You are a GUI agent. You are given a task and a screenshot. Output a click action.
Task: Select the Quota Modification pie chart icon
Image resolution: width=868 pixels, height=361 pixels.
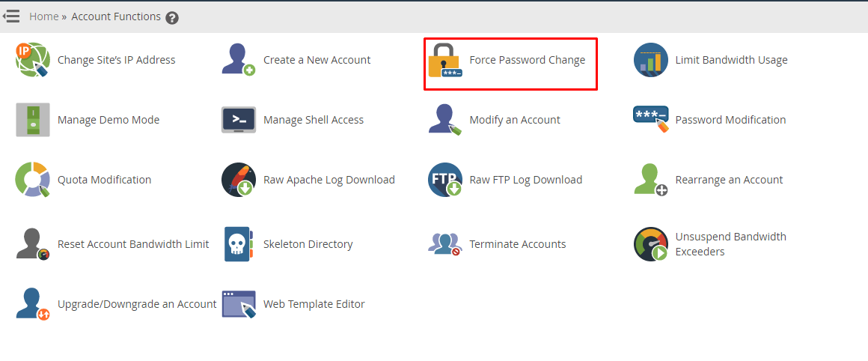33,180
